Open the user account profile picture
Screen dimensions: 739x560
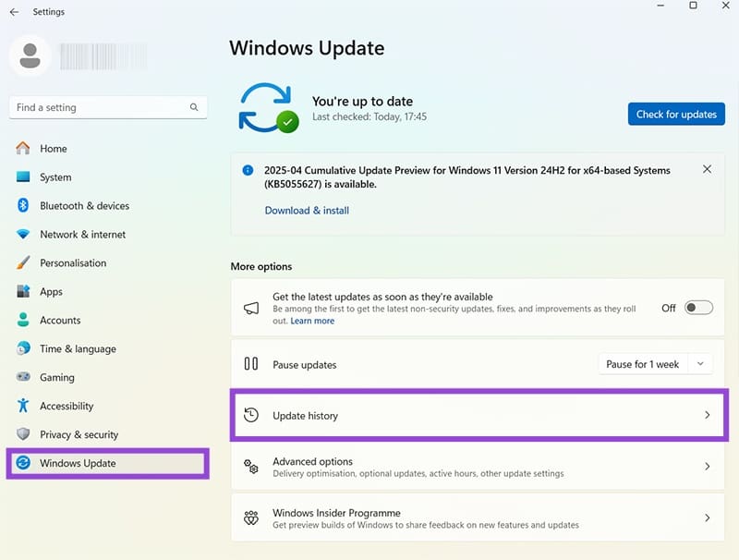(29, 56)
